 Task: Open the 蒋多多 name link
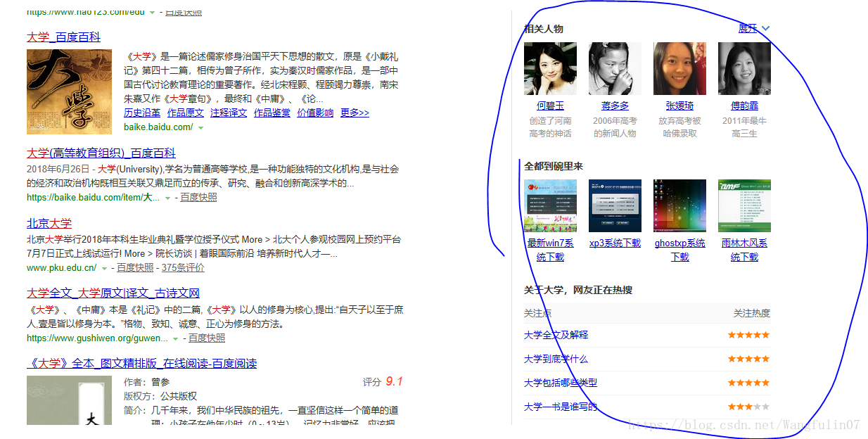(x=615, y=106)
